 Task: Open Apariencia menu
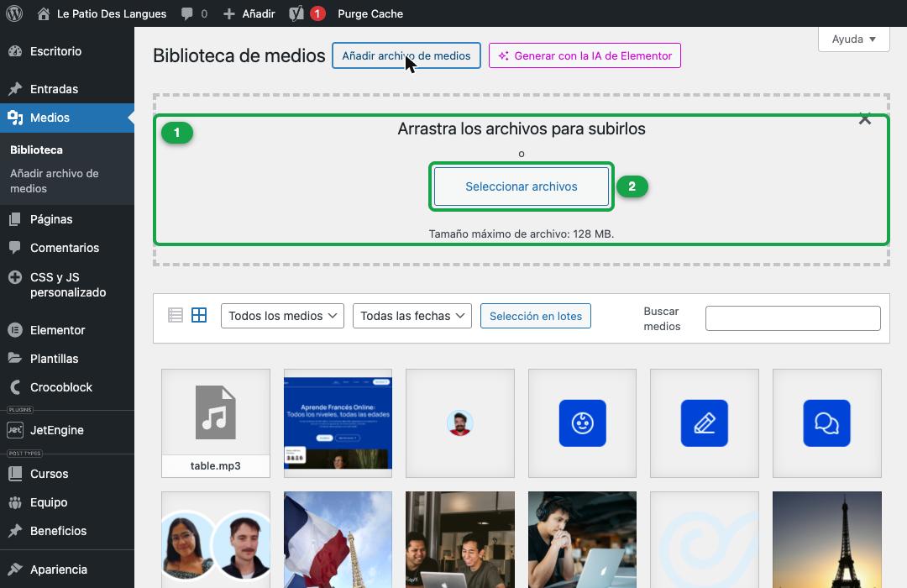point(67,569)
